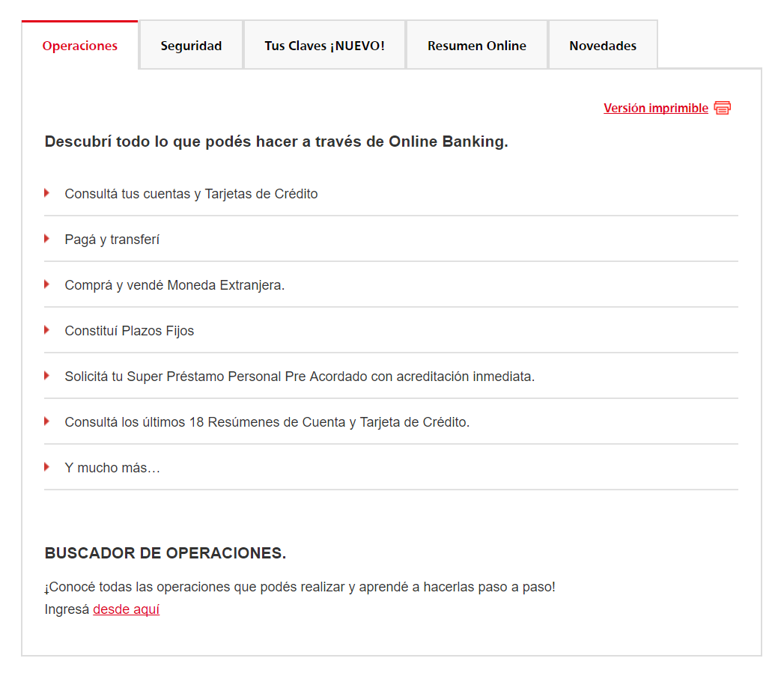Open the Versión imprimible link
This screenshot has width=784, height=673.
[x=655, y=108]
